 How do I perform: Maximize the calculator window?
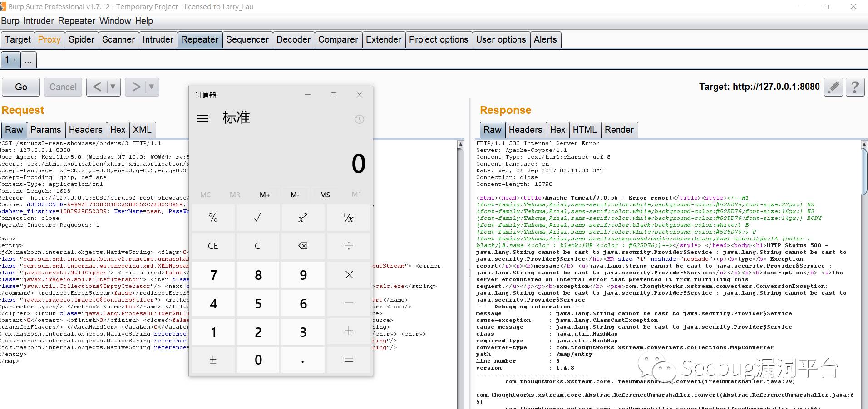(x=334, y=95)
